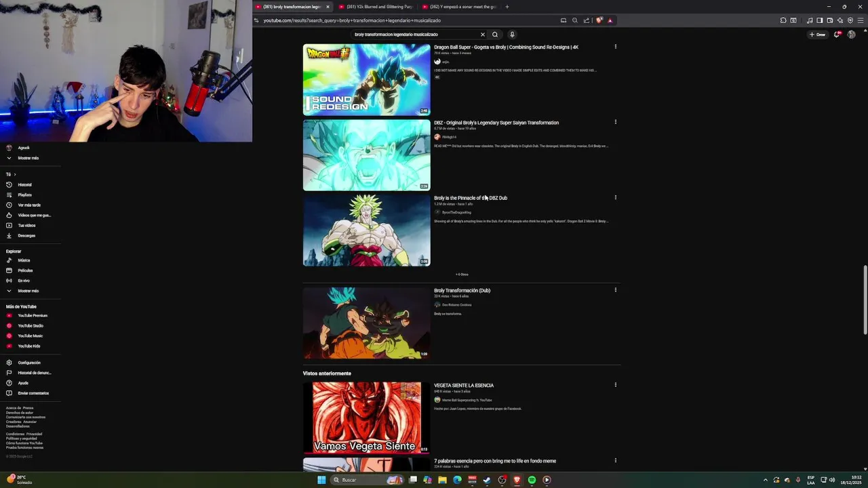868x488 pixels.
Task: Click taskbar Buscar search box
Action: point(367,480)
